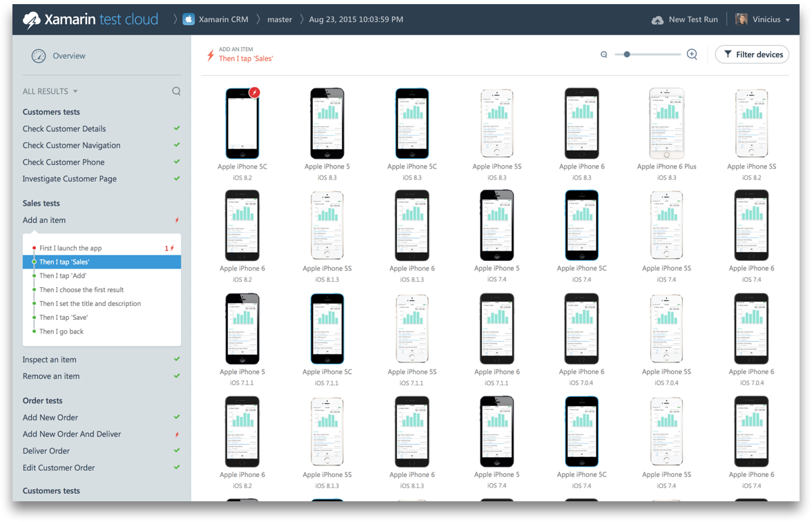Click the failure bolt icon beside Add an item
The image size is (812, 522).
[177, 220]
